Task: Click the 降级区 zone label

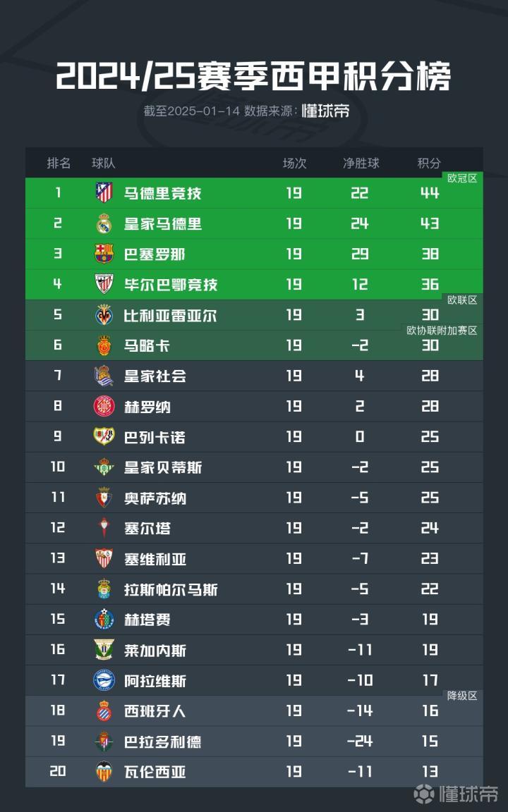Action: (x=462, y=696)
